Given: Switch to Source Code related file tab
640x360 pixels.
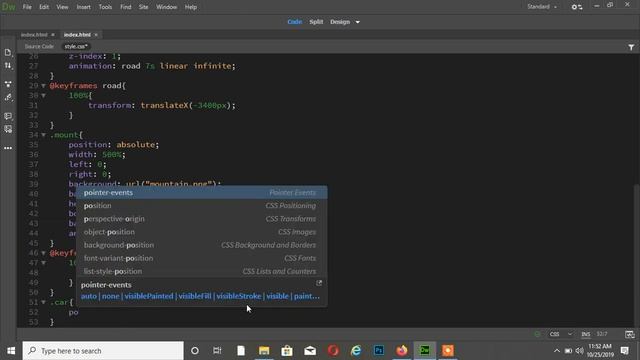Looking at the screenshot, I should pyautogui.click(x=39, y=47).
